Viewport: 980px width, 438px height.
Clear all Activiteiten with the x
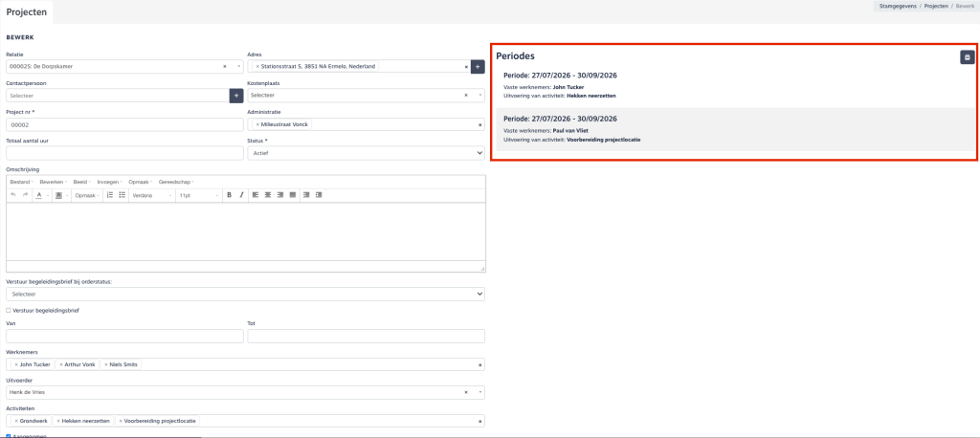[480, 422]
